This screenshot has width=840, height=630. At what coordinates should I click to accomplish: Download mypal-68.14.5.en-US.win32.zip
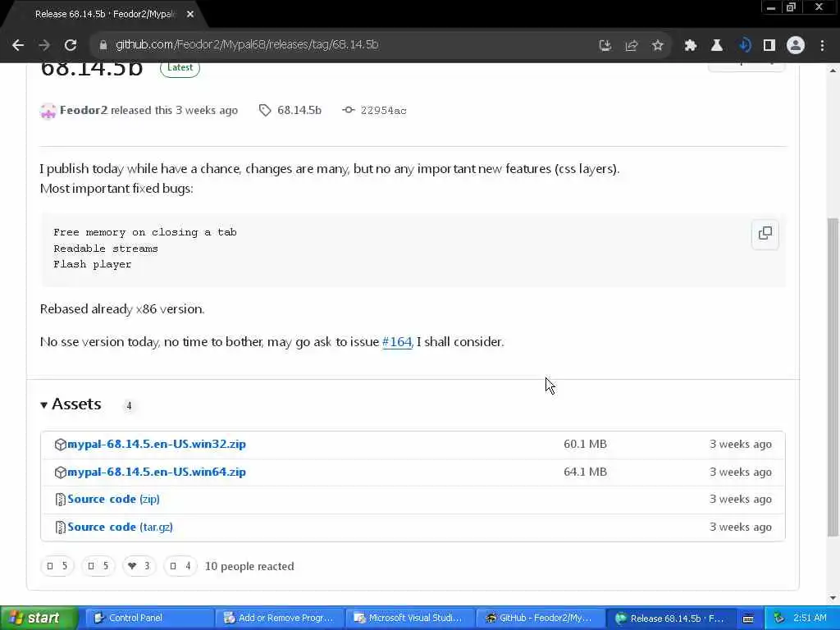[157, 444]
